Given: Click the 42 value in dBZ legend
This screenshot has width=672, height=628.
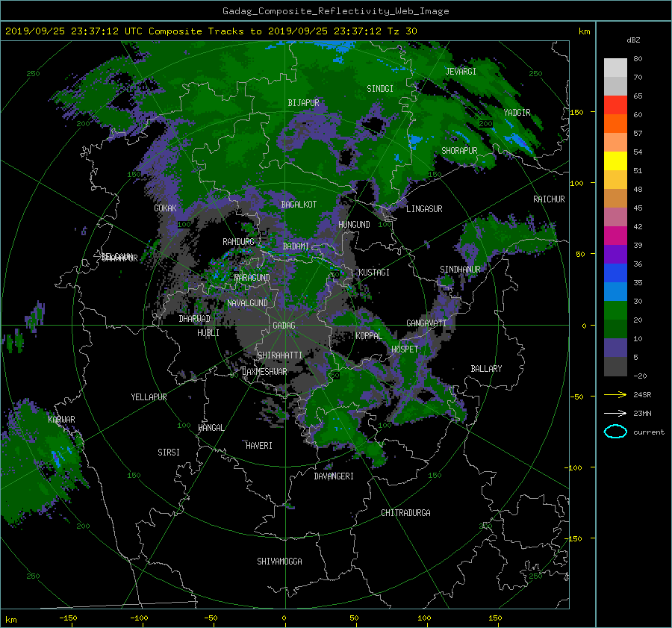Looking at the screenshot, I should [638, 227].
